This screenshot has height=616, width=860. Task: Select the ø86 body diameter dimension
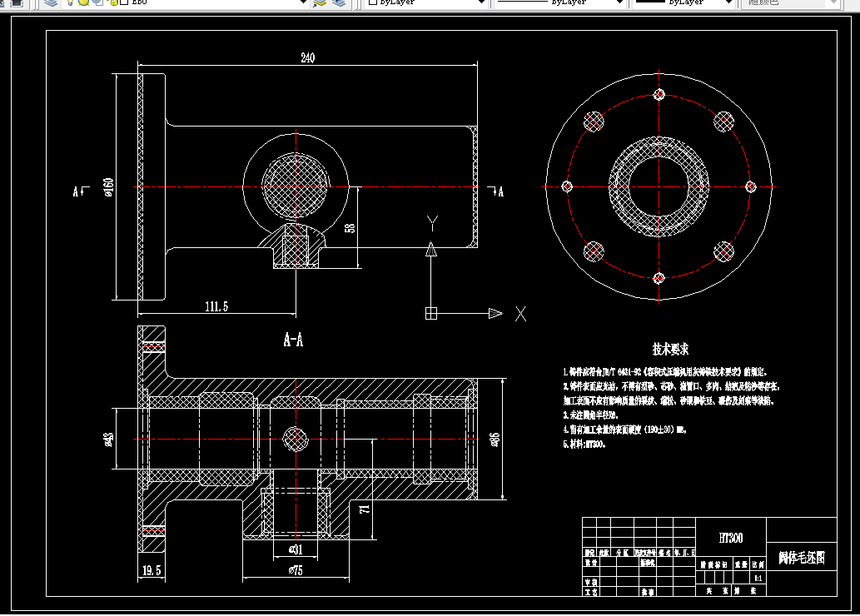coord(495,440)
